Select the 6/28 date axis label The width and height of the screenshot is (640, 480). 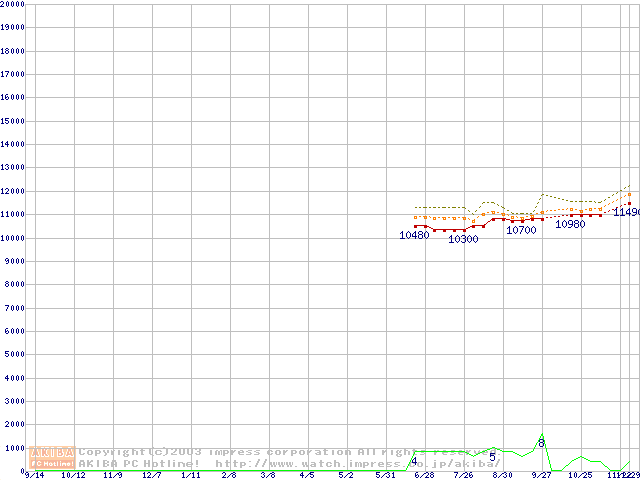click(x=424, y=475)
